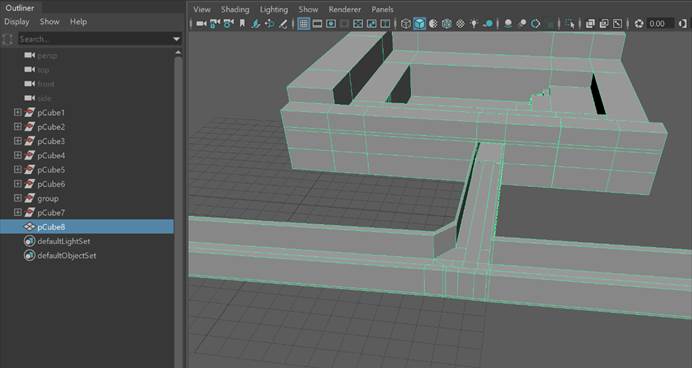692x368 pixels.
Task: Expand the group node in the Outliner
Action: 18,198
